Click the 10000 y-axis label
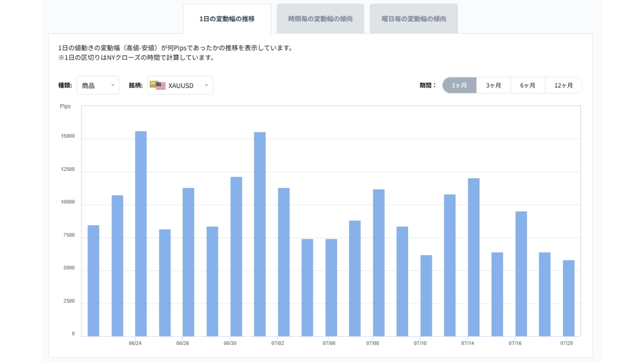Screen dimensions: 644x362 pyautogui.click(x=67, y=202)
